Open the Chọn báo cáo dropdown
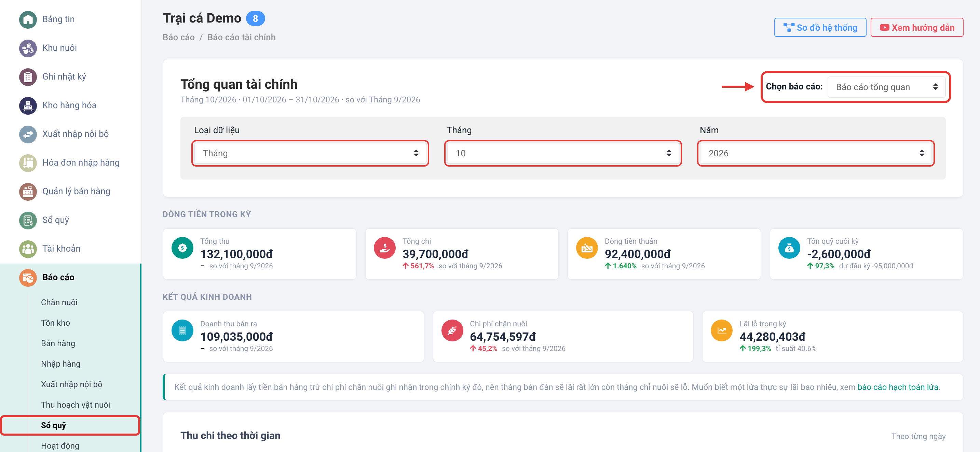This screenshot has height=452, width=980. point(887,87)
